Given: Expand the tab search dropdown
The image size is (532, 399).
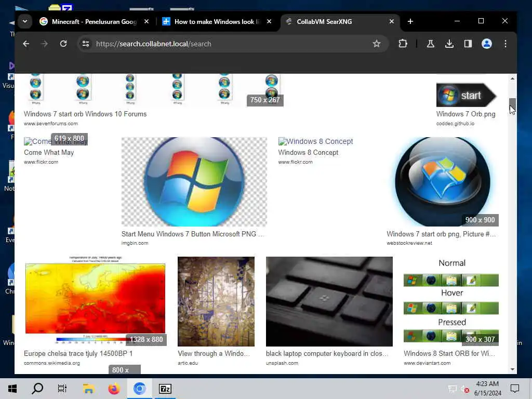Looking at the screenshot, I should 25,21.
